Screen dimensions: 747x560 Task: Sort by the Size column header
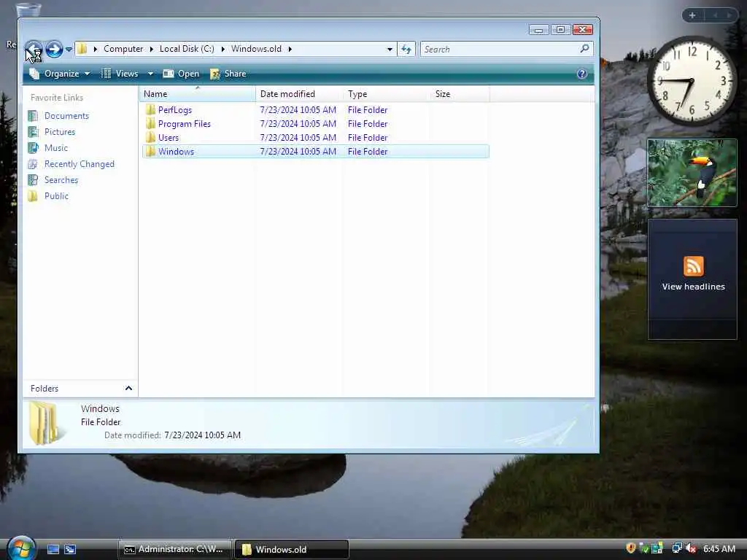[460, 94]
